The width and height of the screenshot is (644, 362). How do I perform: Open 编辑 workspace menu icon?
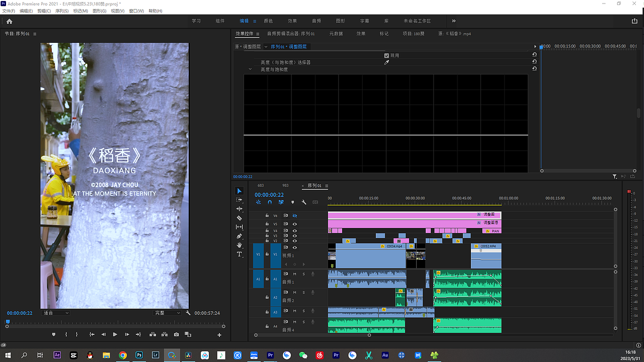click(x=255, y=21)
